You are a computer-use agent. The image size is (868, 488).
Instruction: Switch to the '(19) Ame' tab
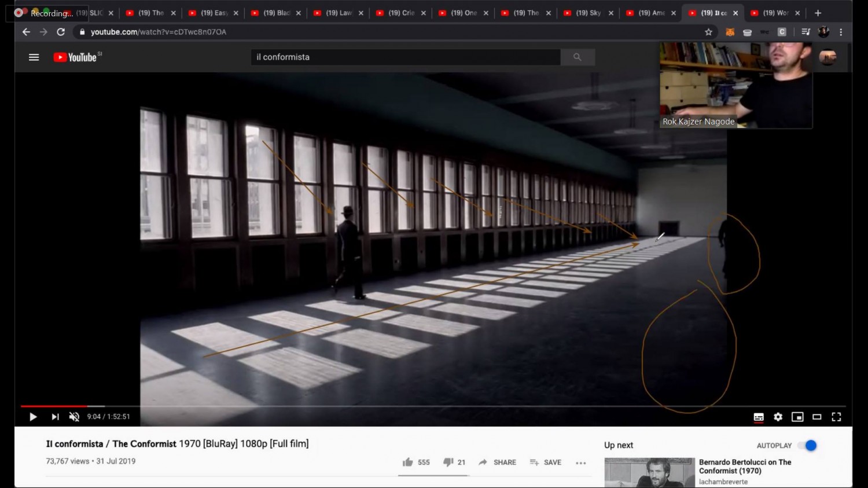click(x=650, y=13)
